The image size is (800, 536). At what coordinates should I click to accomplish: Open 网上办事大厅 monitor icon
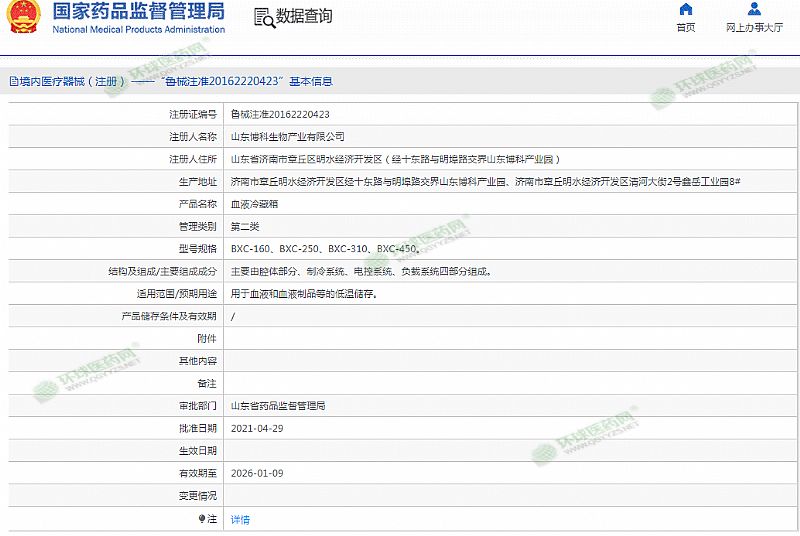coord(753,10)
